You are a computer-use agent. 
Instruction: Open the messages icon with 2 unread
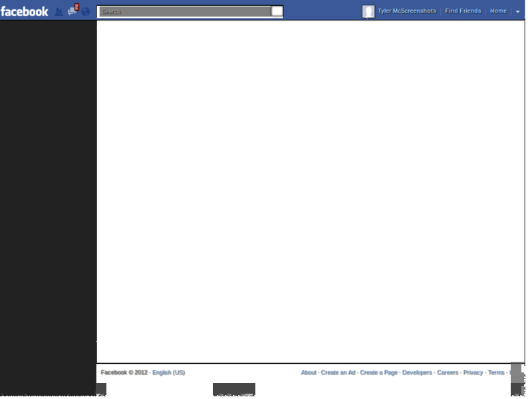pos(70,12)
